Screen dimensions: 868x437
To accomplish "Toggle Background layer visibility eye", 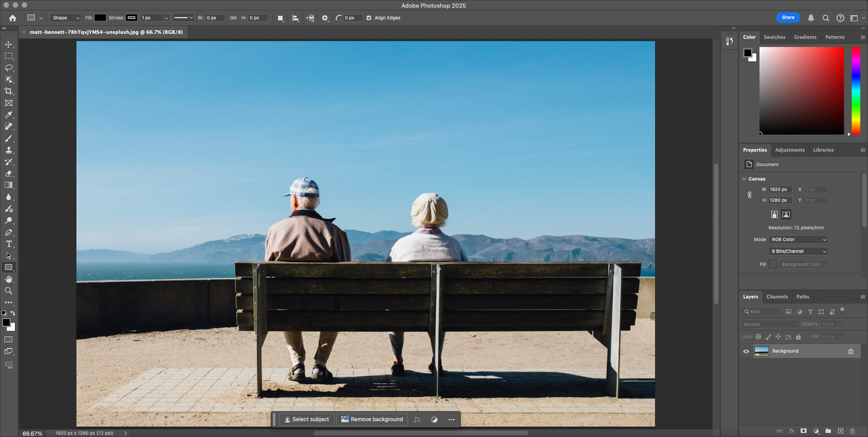I will [x=746, y=351].
